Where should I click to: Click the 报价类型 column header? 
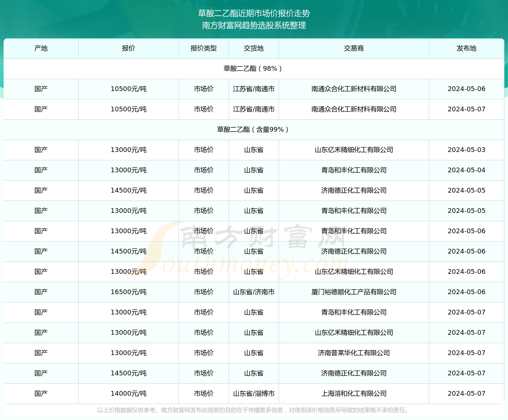coord(204,48)
